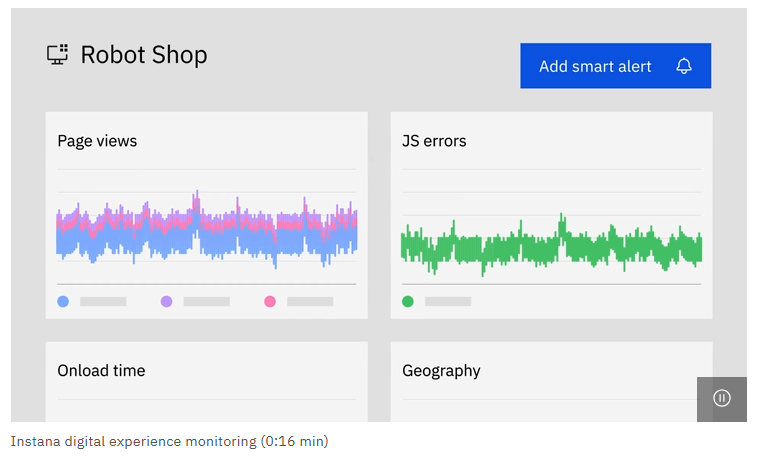Screen dimensions: 760x467
Task: Open the Page views card title
Action: click(x=97, y=141)
